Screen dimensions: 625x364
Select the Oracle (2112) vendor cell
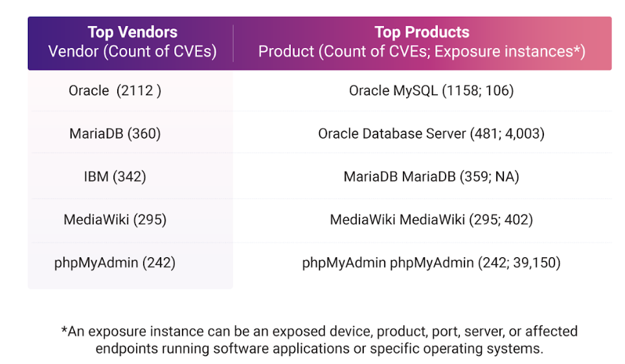coord(115,91)
